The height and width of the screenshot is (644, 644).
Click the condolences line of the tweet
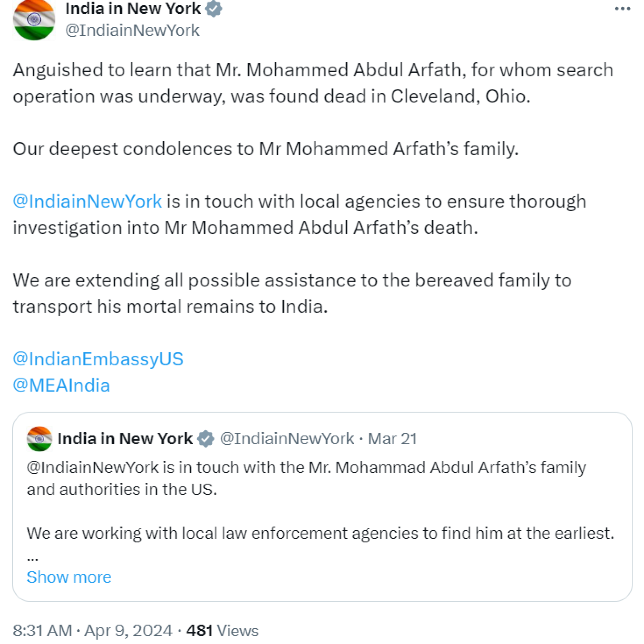pyautogui.click(x=266, y=149)
